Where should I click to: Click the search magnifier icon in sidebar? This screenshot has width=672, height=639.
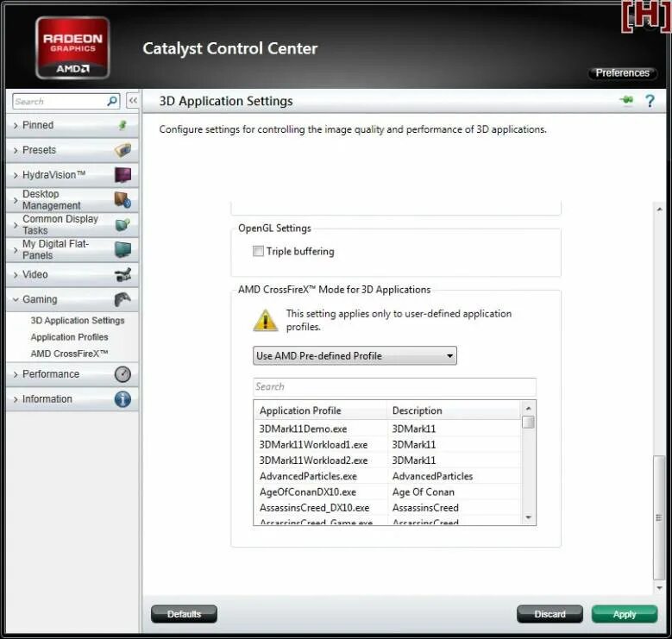(x=112, y=101)
